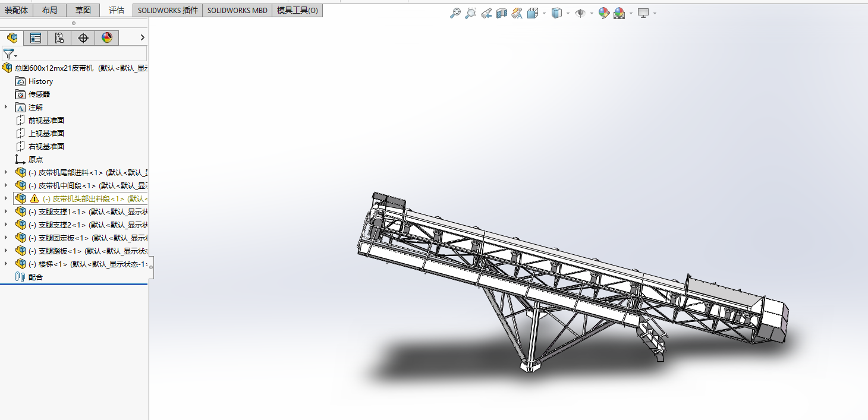Select the Zoom to Area tool

(470, 13)
